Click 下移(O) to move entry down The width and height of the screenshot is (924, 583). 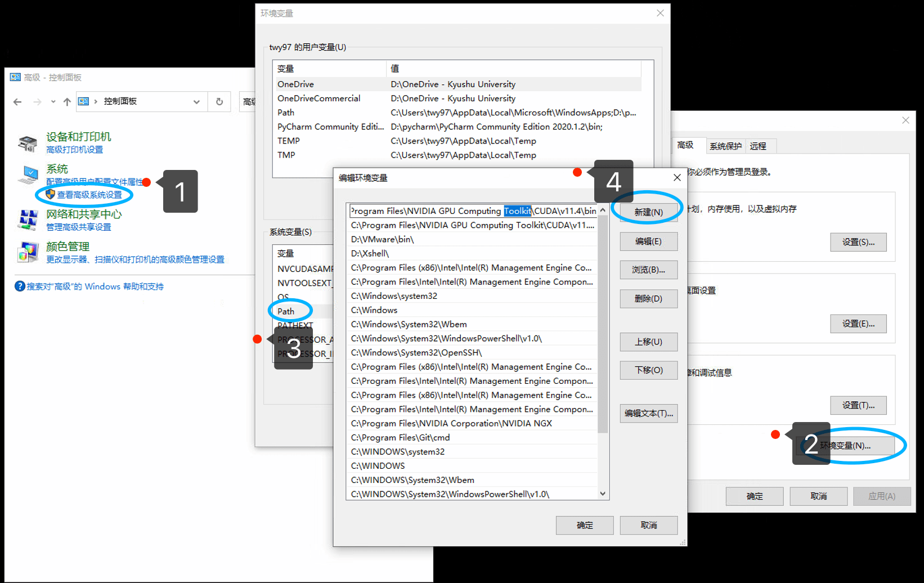[648, 370]
